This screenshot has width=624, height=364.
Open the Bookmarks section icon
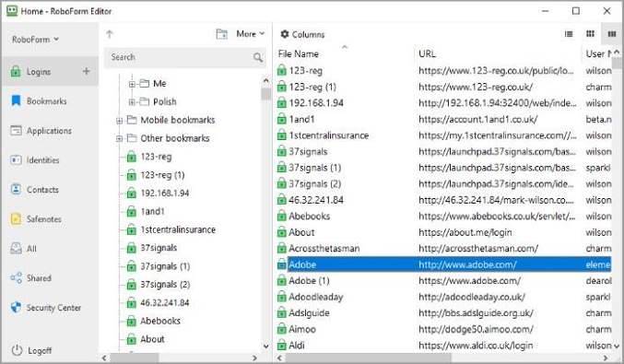[16, 101]
